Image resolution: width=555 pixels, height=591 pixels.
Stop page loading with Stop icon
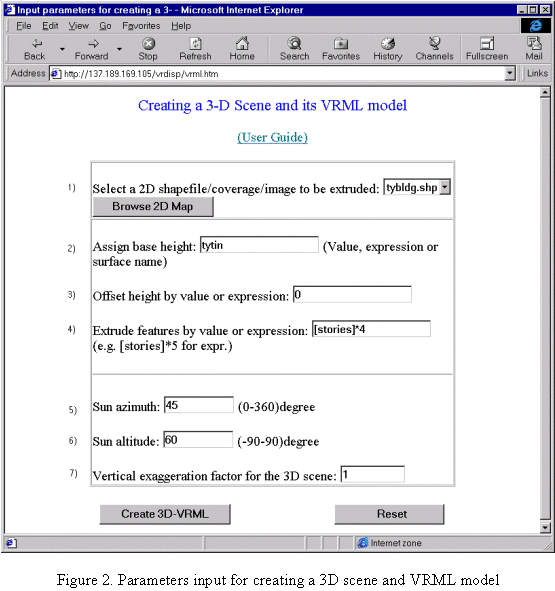[148, 44]
